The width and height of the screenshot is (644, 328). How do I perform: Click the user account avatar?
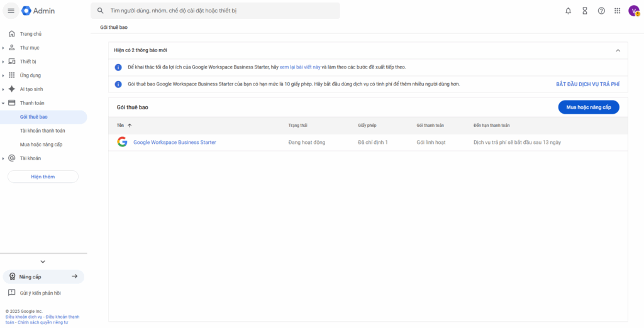633,11
